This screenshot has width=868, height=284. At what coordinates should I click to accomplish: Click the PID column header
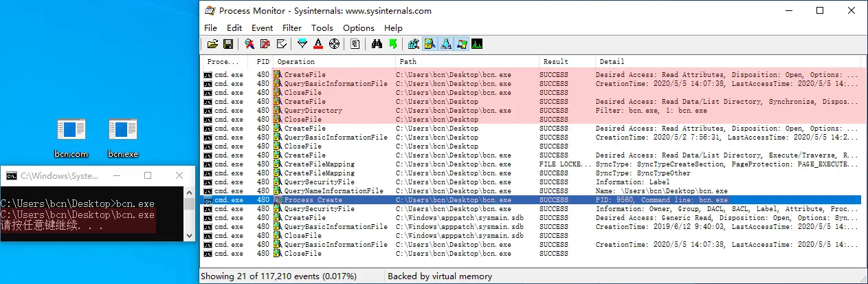[260, 62]
